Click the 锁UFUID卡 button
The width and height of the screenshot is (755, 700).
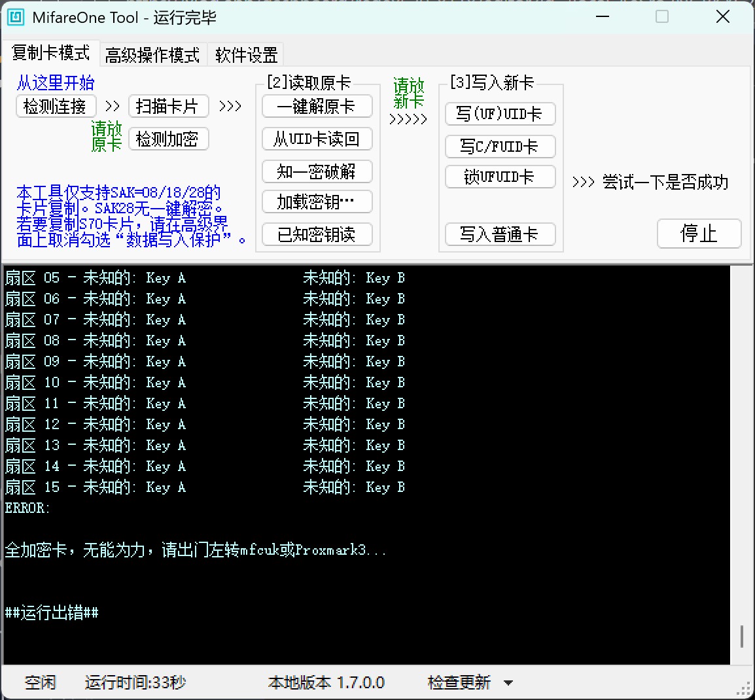500,177
